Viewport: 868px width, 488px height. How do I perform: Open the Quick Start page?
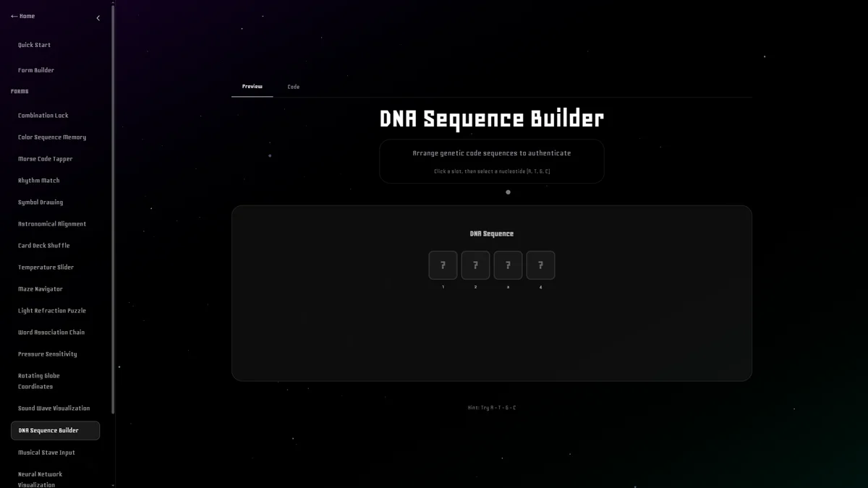[35, 44]
